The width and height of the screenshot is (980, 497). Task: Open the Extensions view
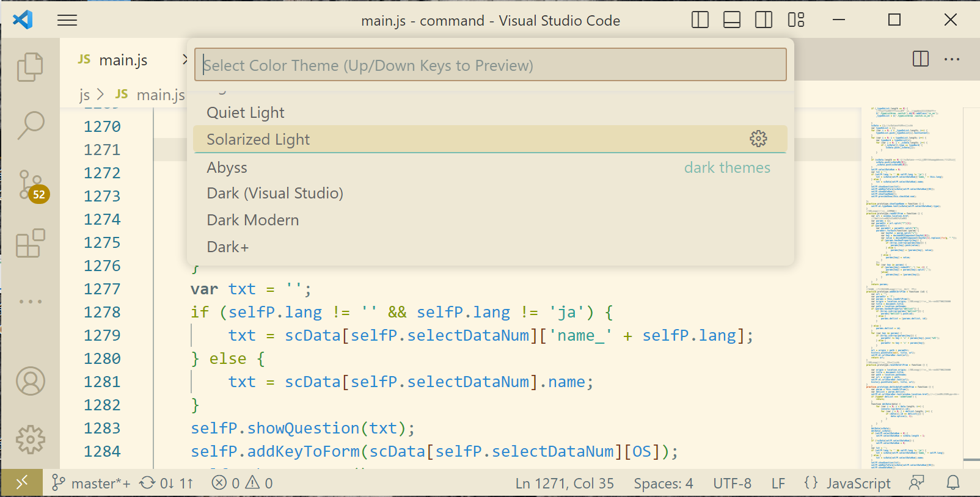tap(30, 243)
